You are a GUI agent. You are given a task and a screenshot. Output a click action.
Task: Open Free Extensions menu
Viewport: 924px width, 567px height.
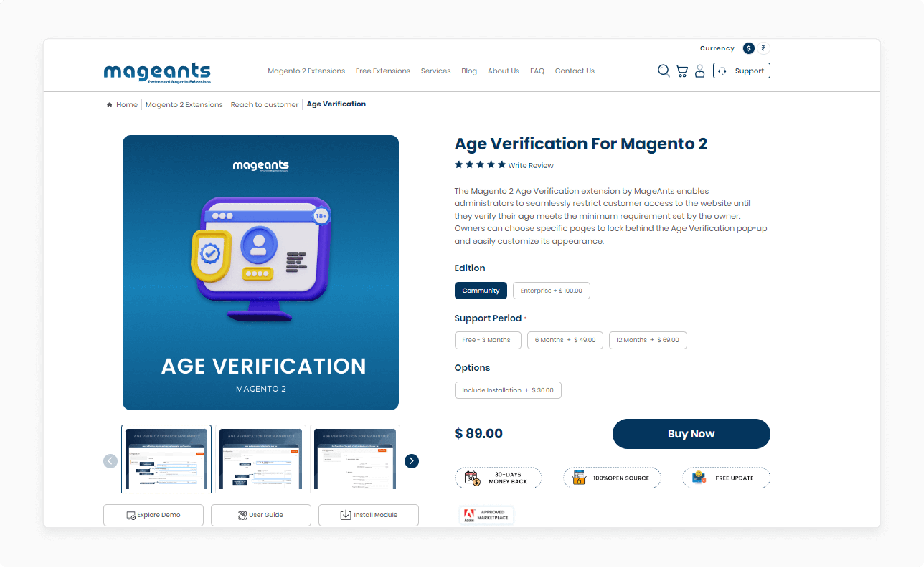coord(383,71)
